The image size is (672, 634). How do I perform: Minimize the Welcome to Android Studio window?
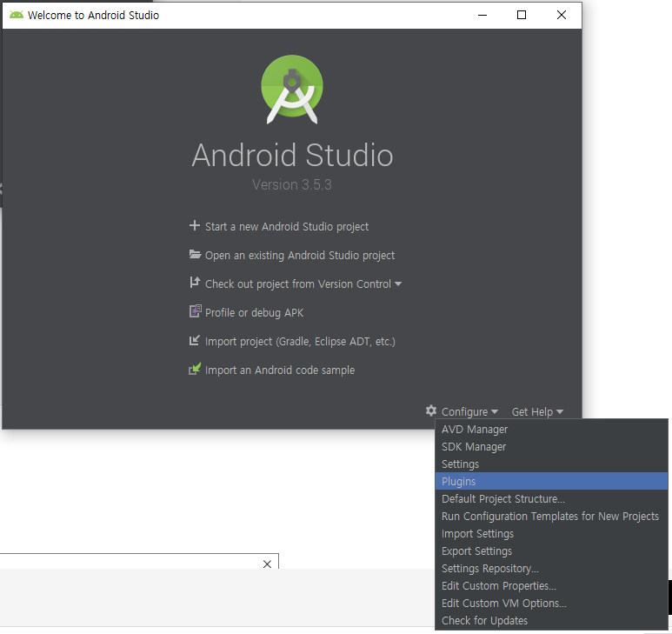coord(482,15)
